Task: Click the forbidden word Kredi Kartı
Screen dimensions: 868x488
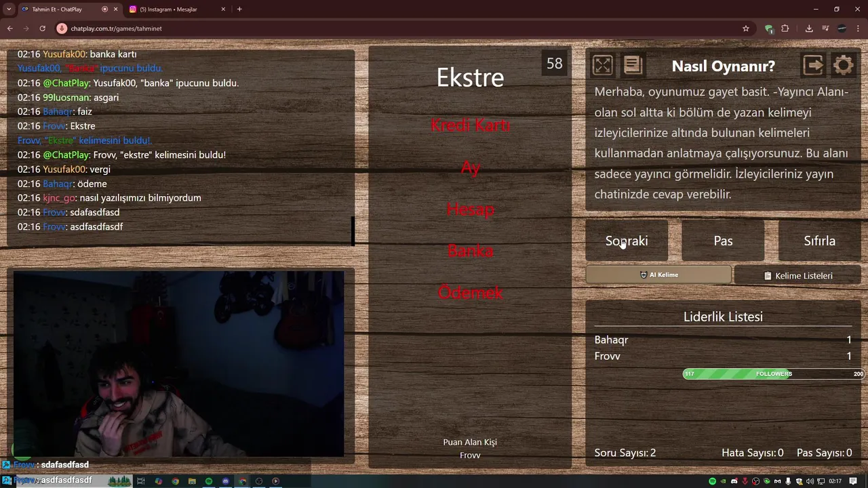Action: click(x=470, y=125)
